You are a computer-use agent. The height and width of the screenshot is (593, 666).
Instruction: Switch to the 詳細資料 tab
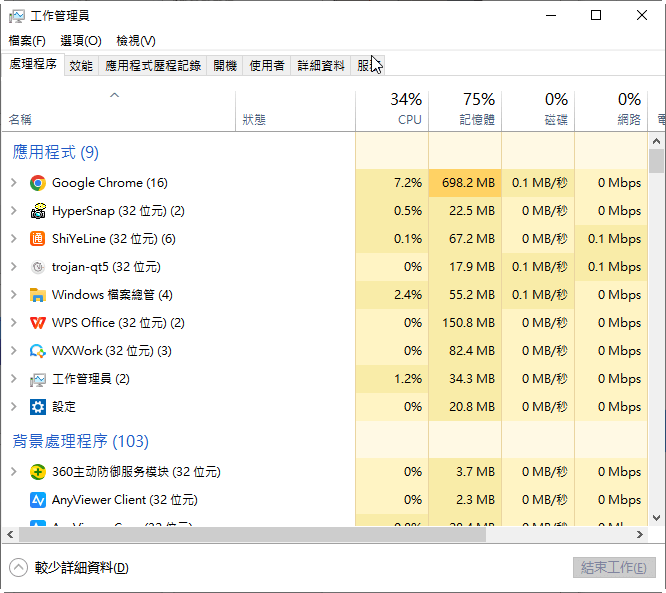(321, 66)
